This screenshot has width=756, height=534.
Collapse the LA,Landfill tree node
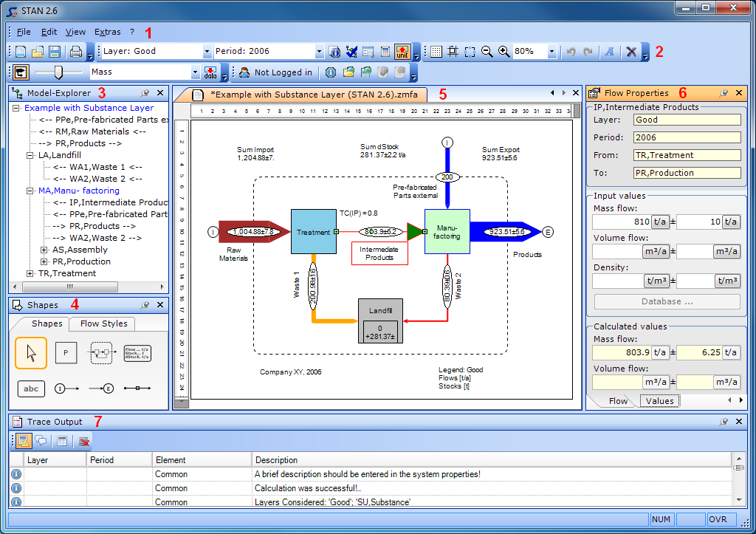pos(30,155)
